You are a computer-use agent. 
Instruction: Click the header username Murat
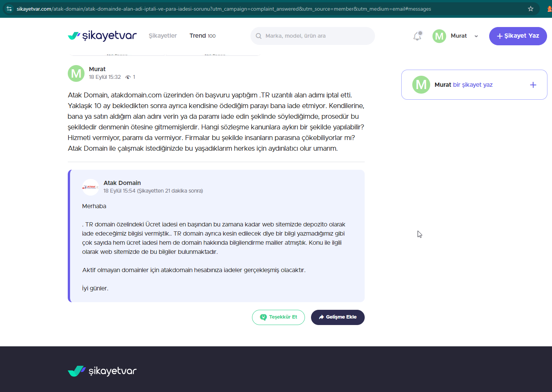459,36
